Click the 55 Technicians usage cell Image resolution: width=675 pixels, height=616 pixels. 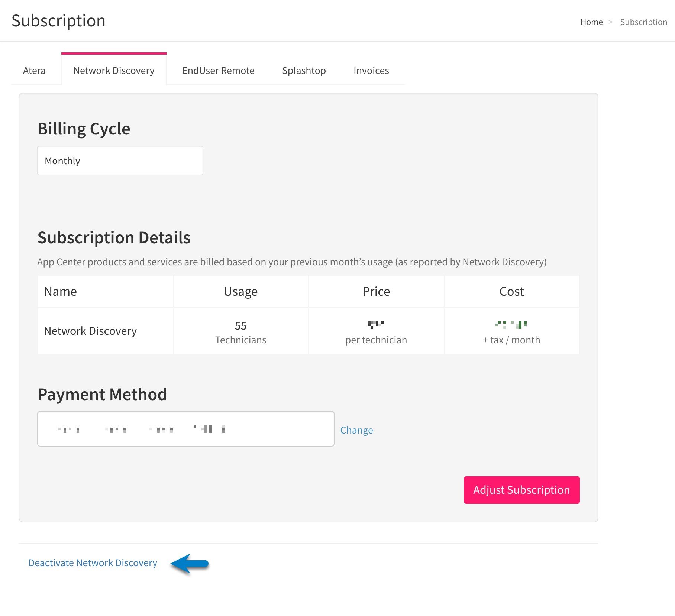point(240,331)
